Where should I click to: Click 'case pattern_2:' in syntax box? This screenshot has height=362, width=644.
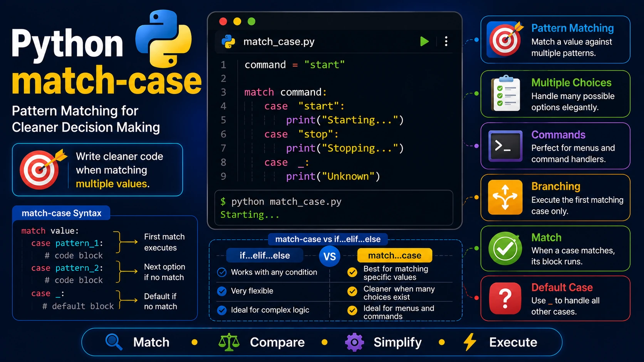67,268
